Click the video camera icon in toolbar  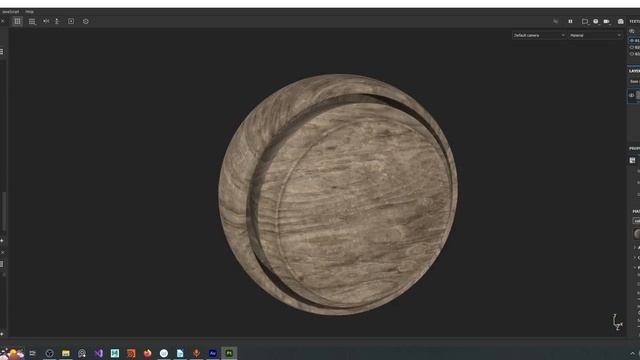(607, 21)
